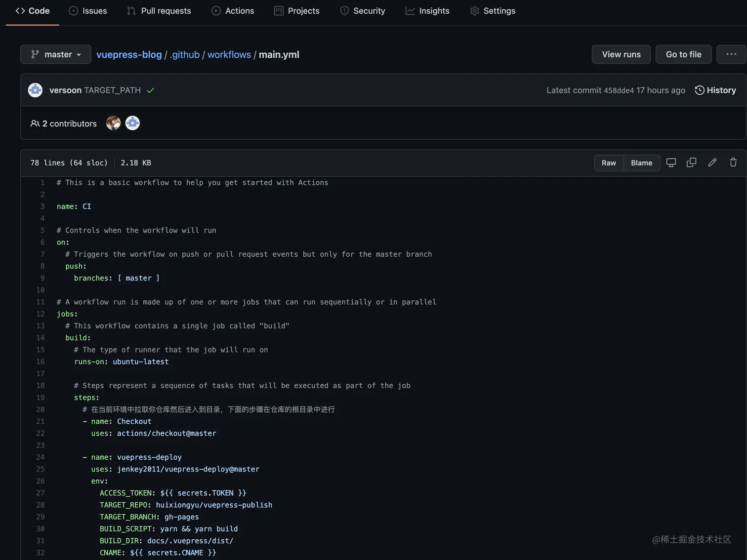Click the green commit status checkmark
This screenshot has width=747, height=560.
pos(151,90)
